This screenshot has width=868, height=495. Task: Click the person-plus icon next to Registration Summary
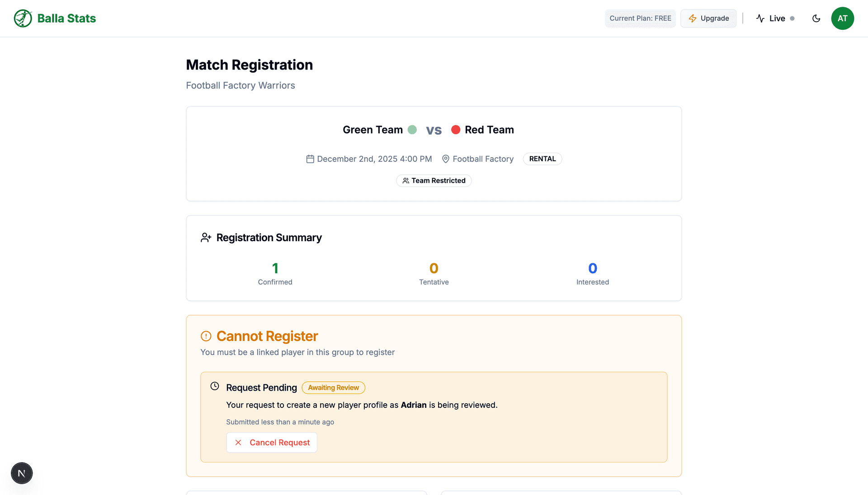[x=206, y=237]
